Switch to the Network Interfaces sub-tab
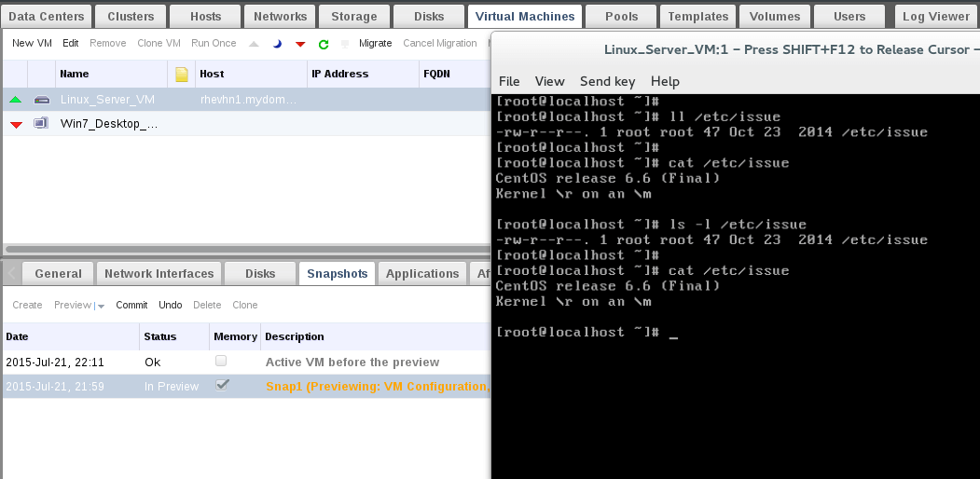The height and width of the screenshot is (479, 980). (159, 273)
